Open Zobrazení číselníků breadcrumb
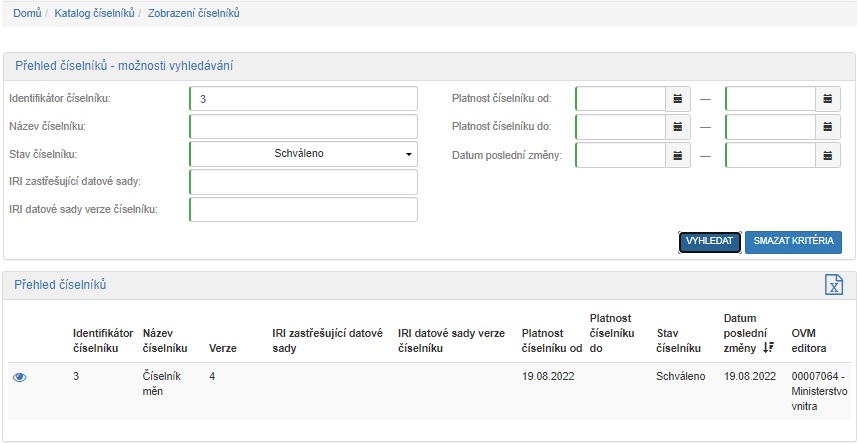The image size is (858, 443). click(193, 14)
